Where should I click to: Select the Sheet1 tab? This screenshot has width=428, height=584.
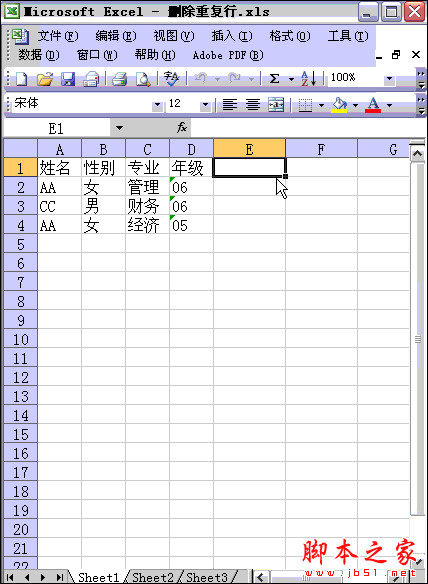[99, 577]
